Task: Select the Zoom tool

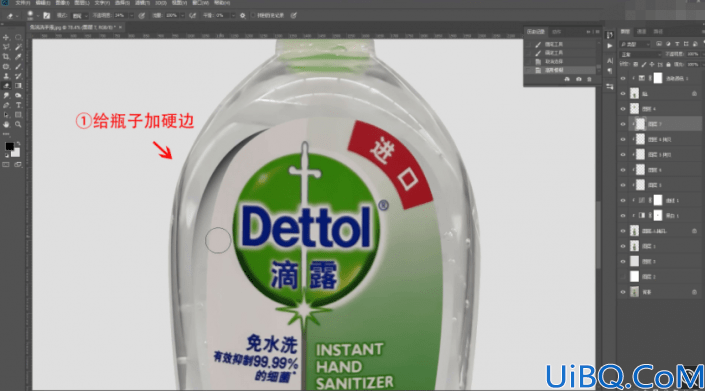Action: coord(18,124)
